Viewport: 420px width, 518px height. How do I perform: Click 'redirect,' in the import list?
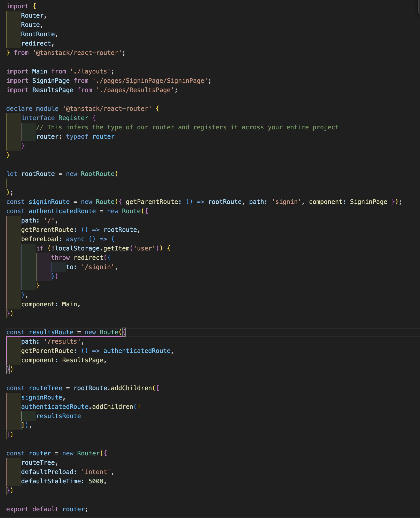38,43
